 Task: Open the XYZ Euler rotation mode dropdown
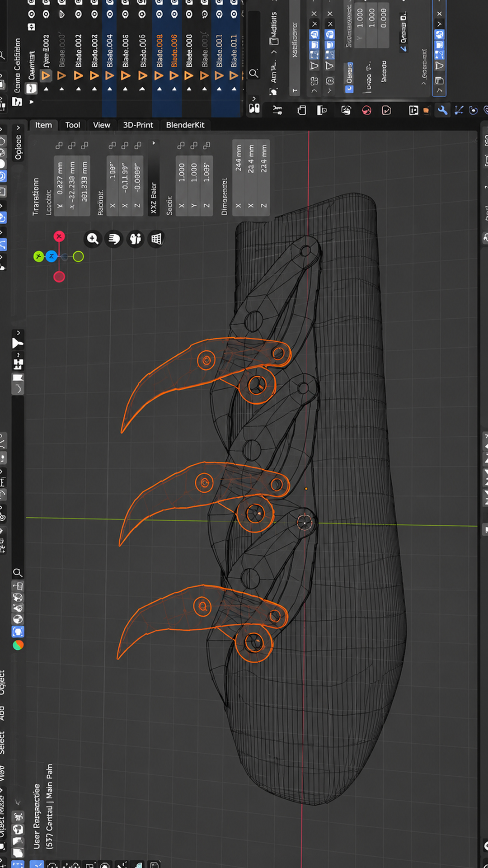(154, 178)
